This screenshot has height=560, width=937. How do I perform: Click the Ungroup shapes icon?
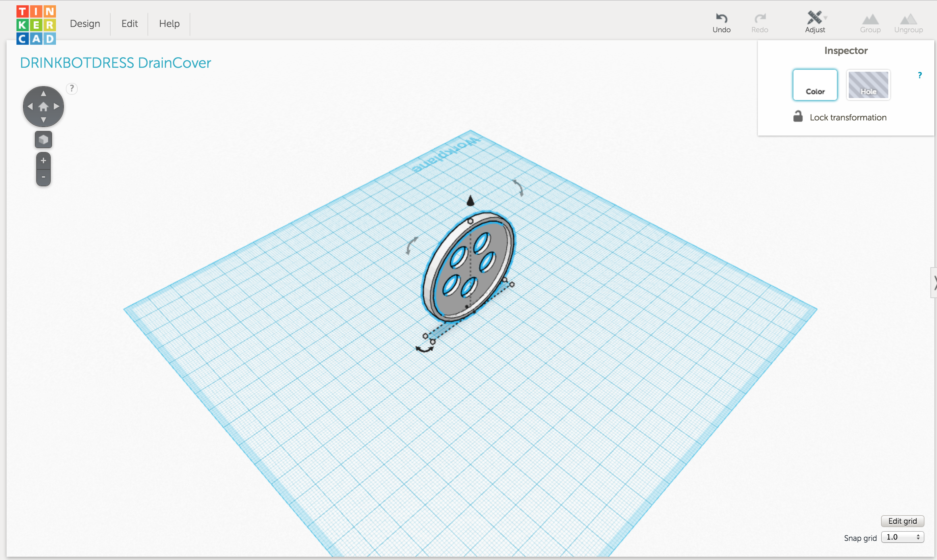(x=908, y=20)
